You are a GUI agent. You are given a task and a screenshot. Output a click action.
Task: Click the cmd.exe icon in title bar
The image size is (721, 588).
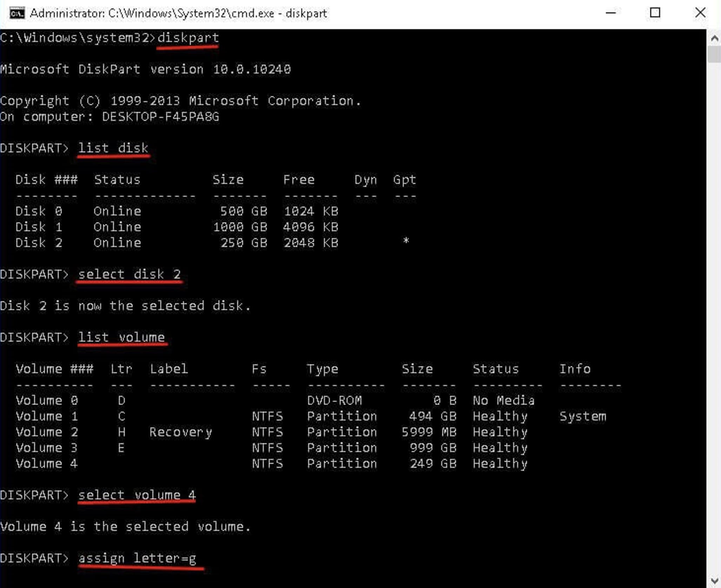[x=17, y=13]
